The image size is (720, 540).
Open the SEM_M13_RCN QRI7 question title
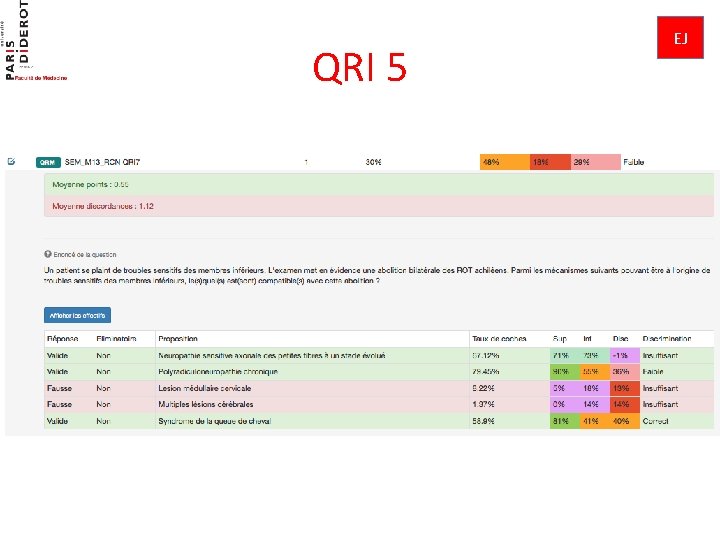[102, 162]
